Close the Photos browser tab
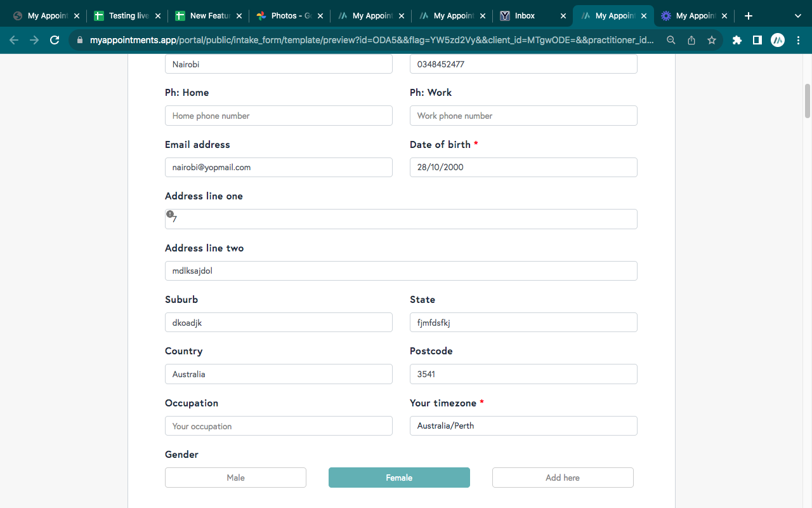The image size is (812, 508). (320, 16)
